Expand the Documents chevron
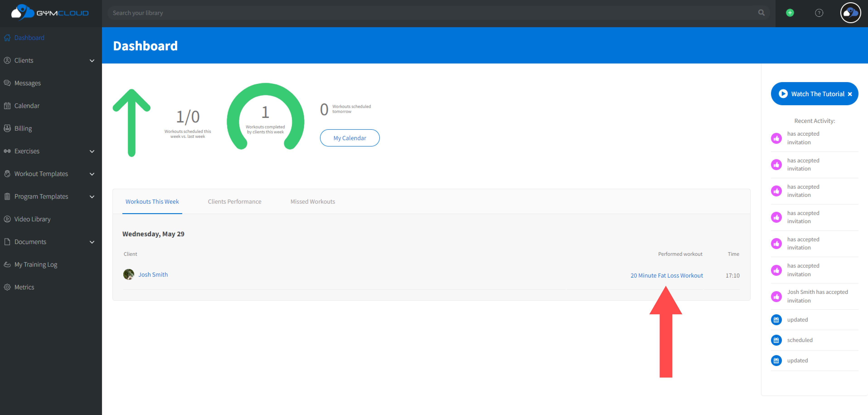 click(x=92, y=242)
